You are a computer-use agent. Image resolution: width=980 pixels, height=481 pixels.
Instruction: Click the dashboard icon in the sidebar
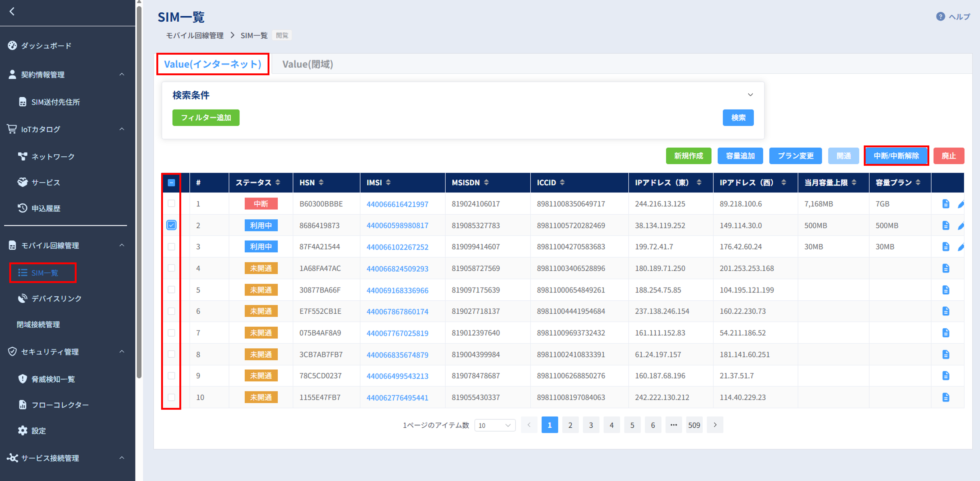(12, 46)
